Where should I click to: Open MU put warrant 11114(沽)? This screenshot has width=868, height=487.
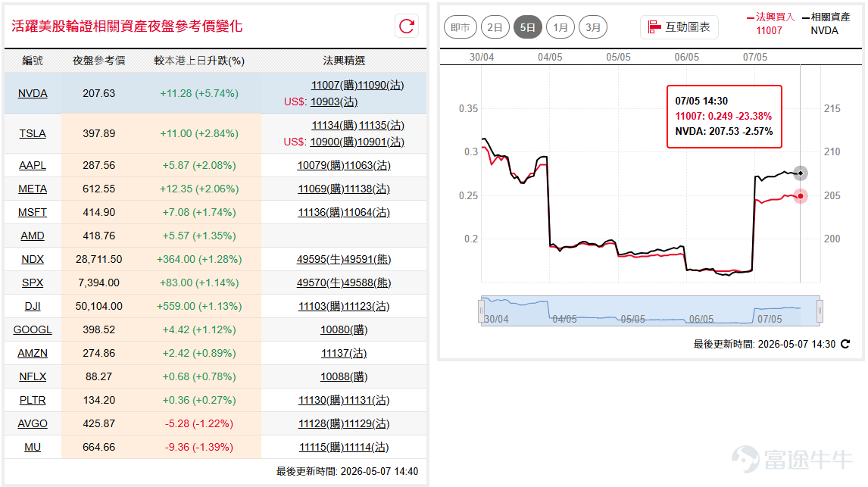367,447
